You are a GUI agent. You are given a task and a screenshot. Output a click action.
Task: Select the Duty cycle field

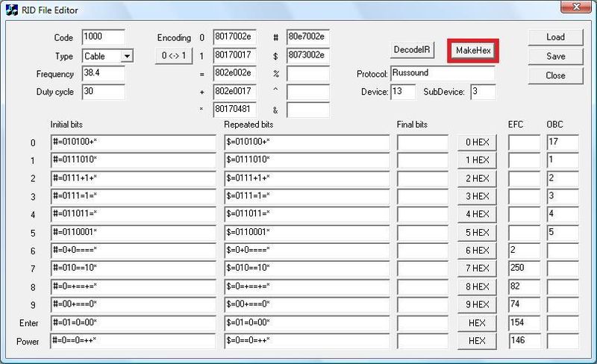pos(103,92)
